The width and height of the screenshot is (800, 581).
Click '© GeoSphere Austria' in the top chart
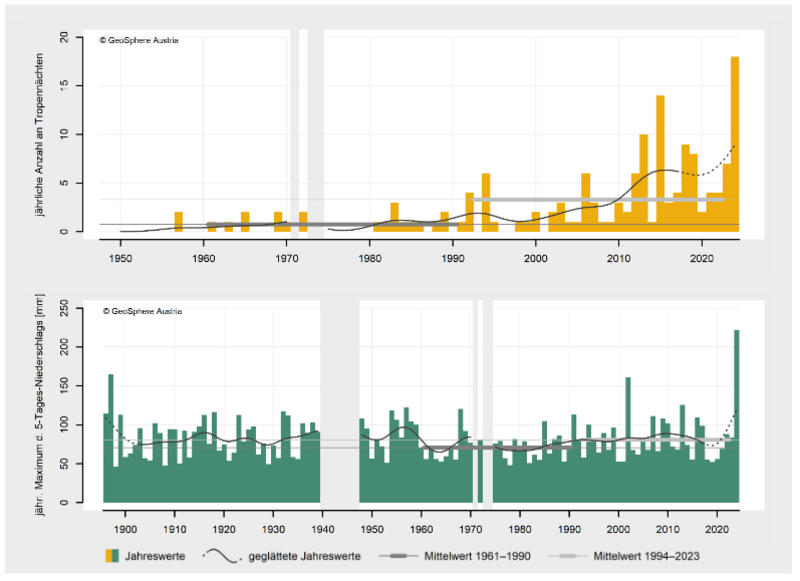(139, 41)
